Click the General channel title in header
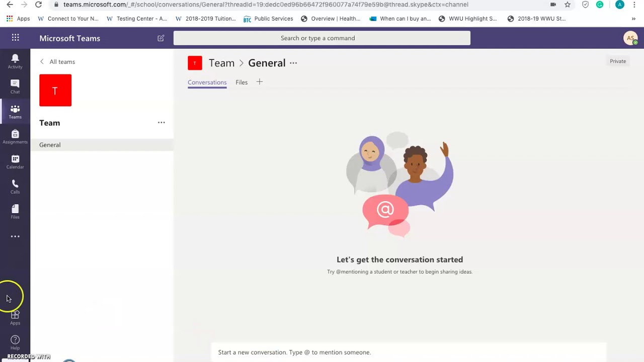Image resolution: width=644 pixels, height=362 pixels. [267, 63]
